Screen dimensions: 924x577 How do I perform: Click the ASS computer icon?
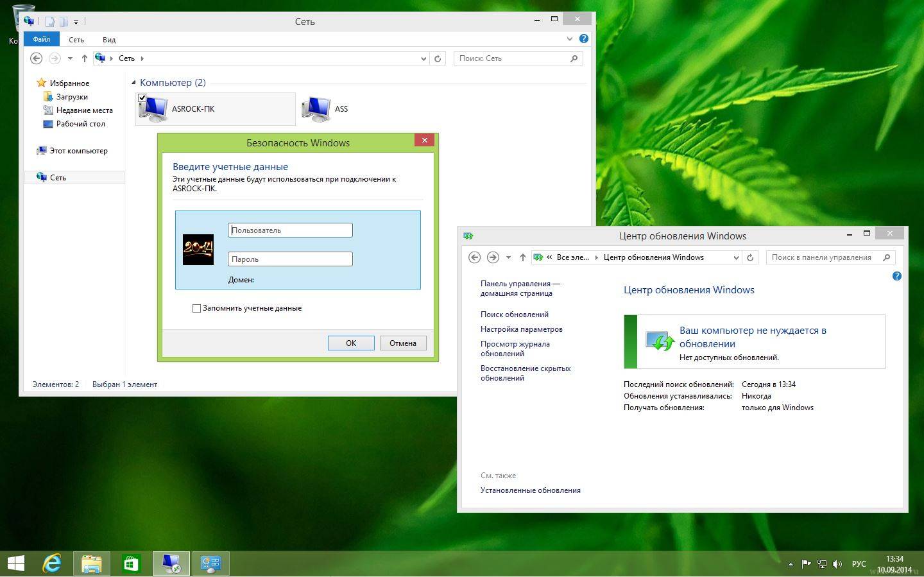tap(316, 109)
